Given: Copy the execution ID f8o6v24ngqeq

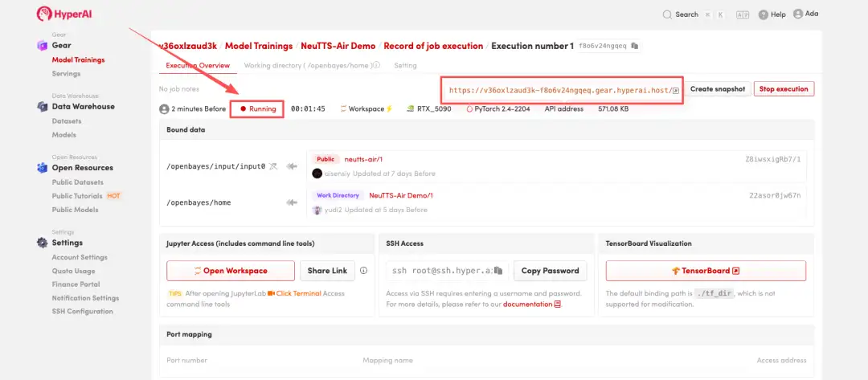Looking at the screenshot, I should click(x=634, y=46).
